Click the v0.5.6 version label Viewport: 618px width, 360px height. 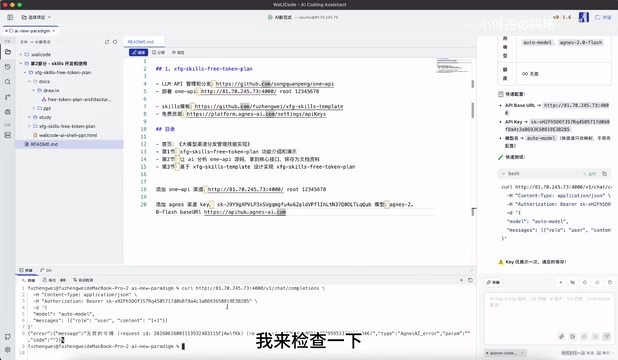pyautogui.click(x=562, y=17)
